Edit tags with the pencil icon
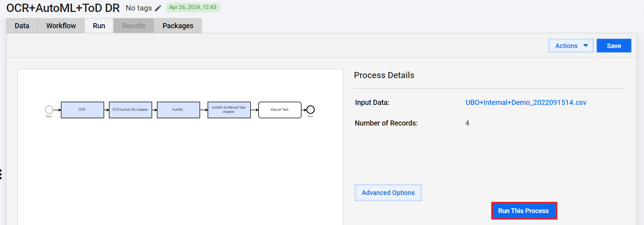Screen dimensions: 644x225 click(158, 8)
